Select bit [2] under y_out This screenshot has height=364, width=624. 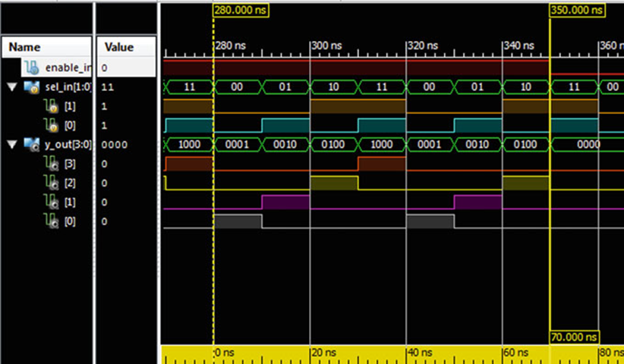[x=70, y=183]
